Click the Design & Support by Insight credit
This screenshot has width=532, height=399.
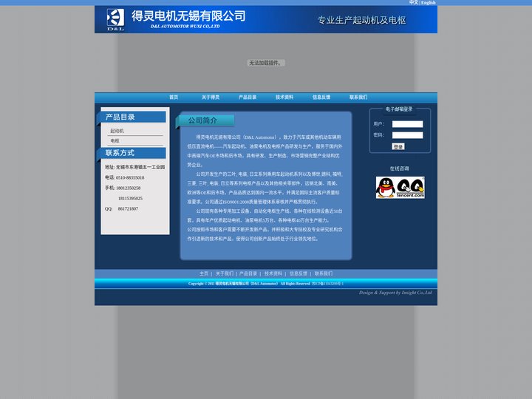pos(395,293)
